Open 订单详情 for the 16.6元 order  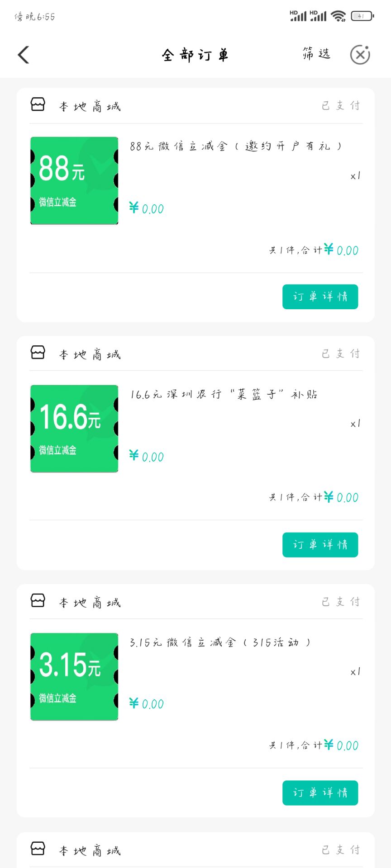tap(320, 545)
